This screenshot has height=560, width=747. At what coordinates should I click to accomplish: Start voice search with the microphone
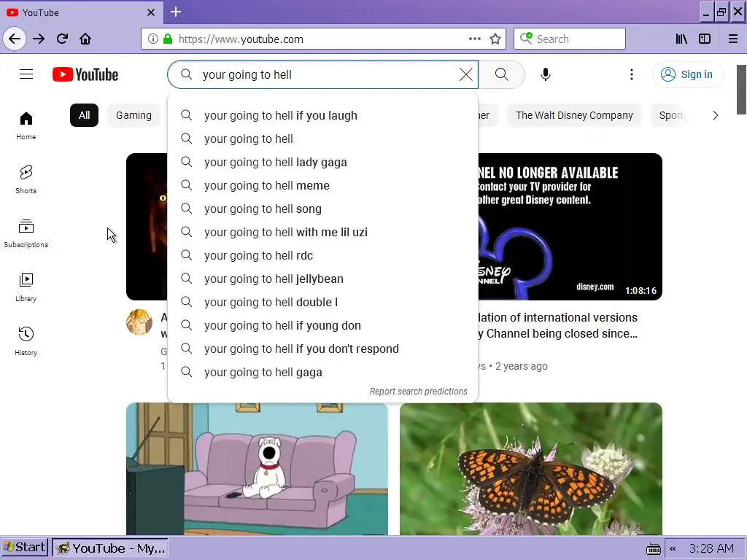click(546, 74)
